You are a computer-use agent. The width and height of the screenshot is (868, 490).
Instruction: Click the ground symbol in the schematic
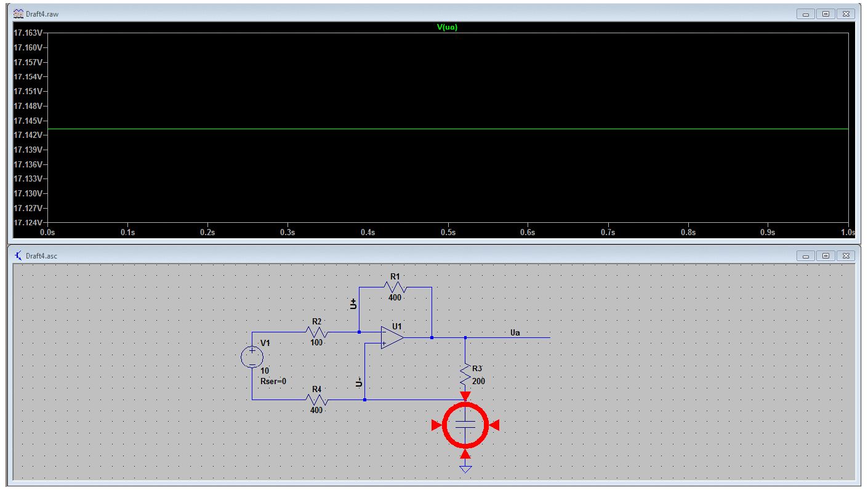coord(465,469)
